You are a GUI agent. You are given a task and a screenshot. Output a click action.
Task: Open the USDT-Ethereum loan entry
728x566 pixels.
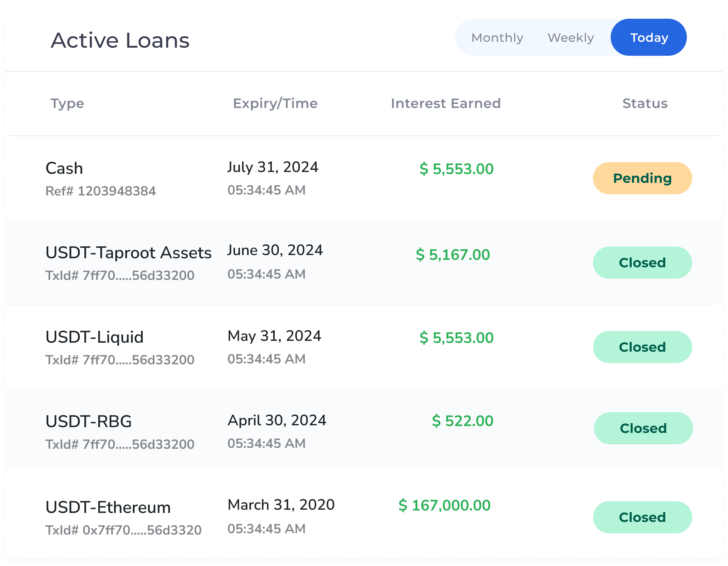[x=109, y=507]
